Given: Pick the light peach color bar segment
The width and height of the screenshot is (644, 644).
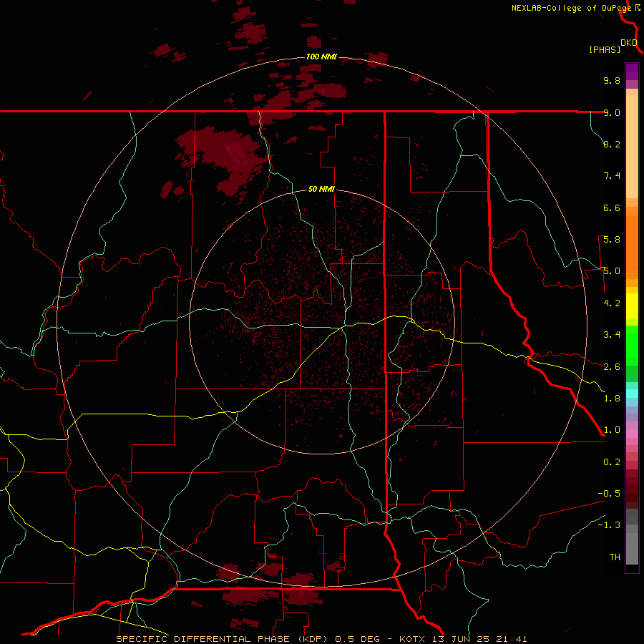Looking at the screenshot, I should (x=632, y=147).
